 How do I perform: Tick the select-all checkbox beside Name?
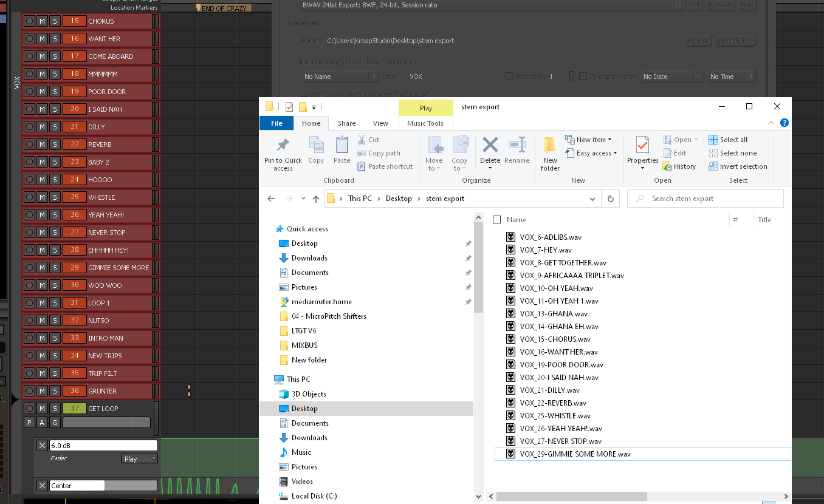click(497, 220)
